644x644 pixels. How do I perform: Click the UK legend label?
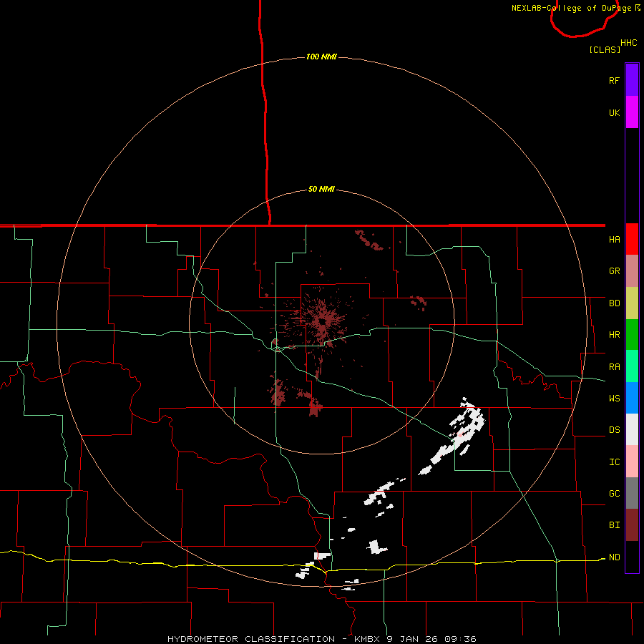coord(614,113)
